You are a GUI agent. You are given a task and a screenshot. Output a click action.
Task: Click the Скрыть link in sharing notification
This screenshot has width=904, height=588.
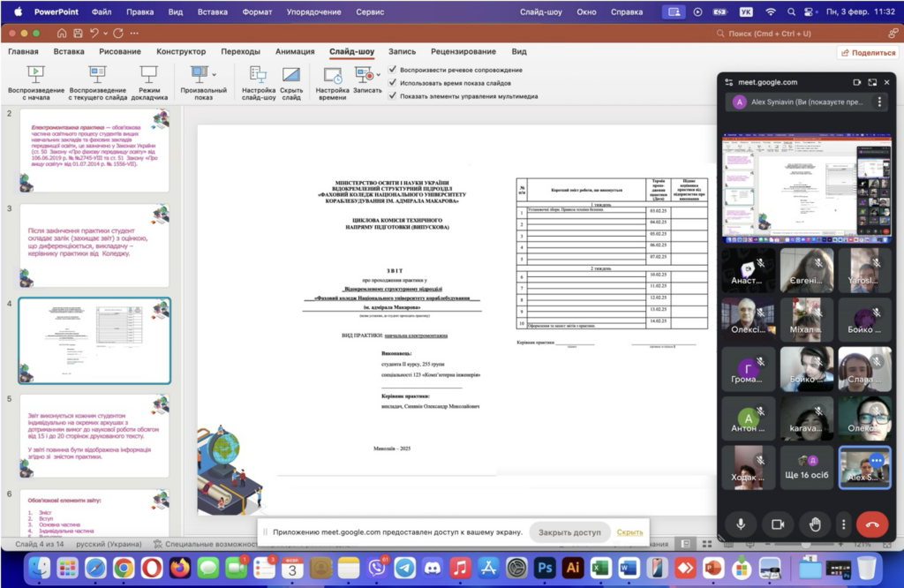click(x=629, y=532)
